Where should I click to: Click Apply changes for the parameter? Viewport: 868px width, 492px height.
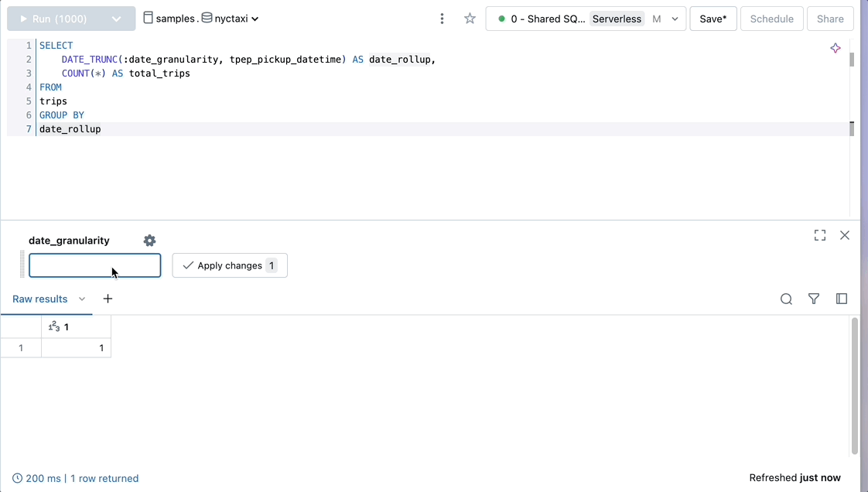click(230, 265)
